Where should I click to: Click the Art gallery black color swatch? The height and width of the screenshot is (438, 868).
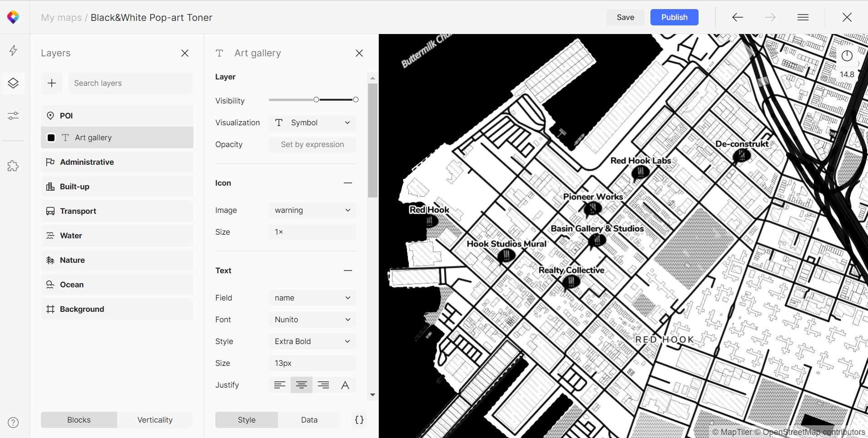[x=51, y=138]
